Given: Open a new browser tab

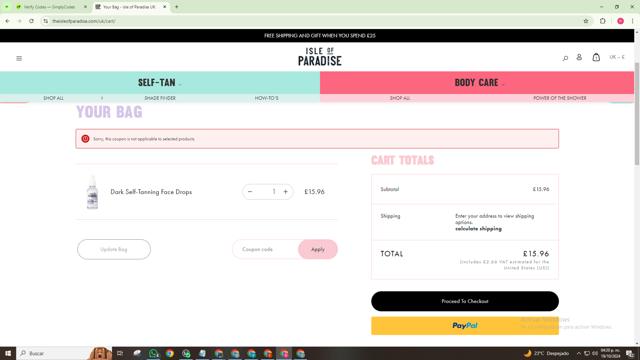Looking at the screenshot, I should (x=177, y=7).
